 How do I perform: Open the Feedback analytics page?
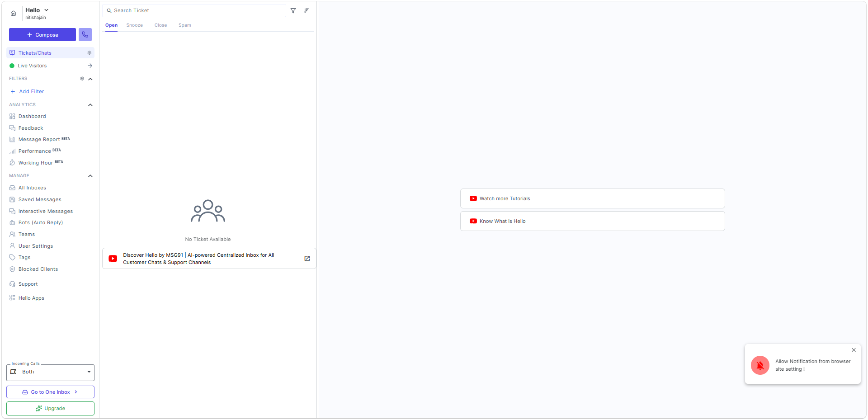31,128
